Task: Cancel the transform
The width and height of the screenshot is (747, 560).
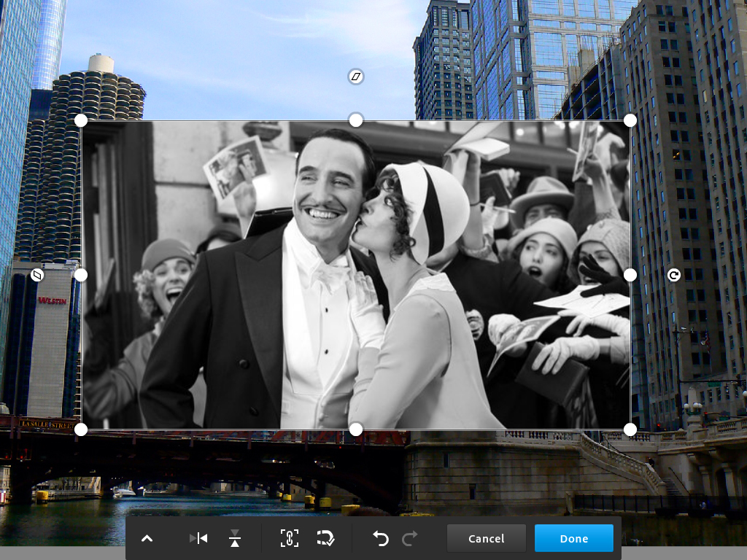Action: [x=486, y=538]
